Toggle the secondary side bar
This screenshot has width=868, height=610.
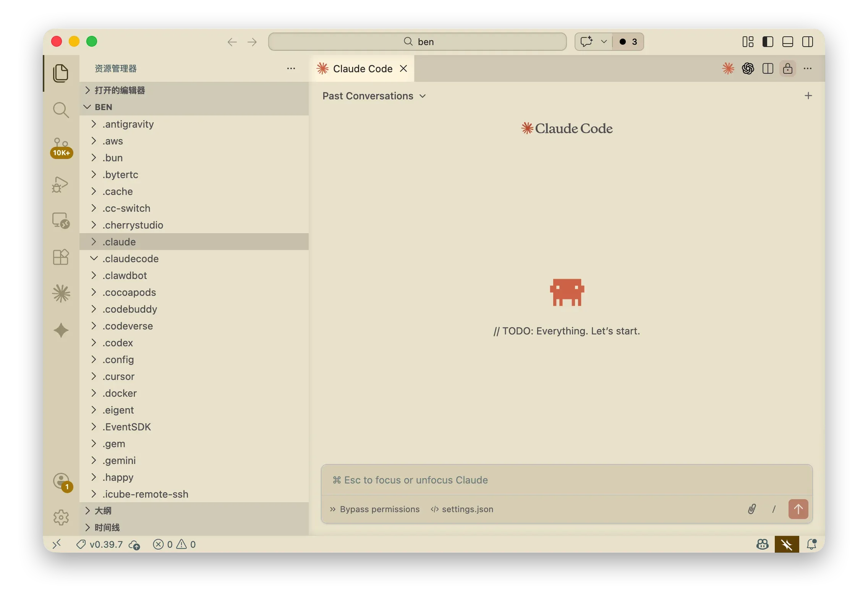click(808, 42)
